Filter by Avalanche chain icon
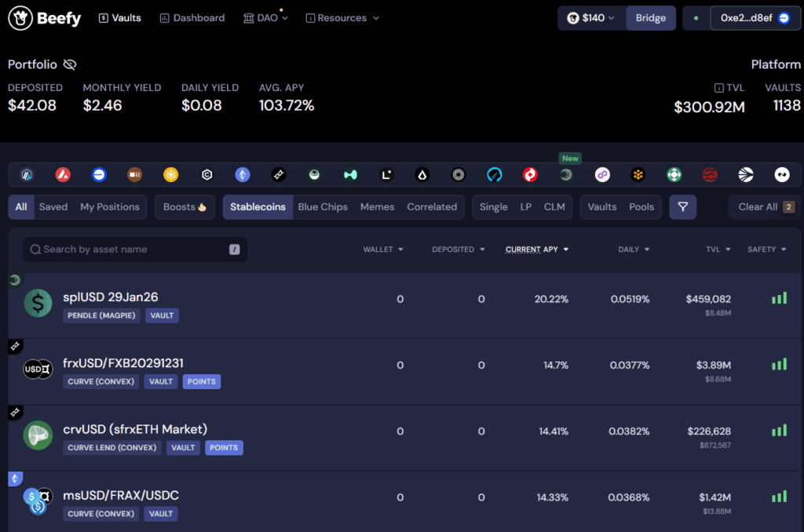 [x=63, y=175]
